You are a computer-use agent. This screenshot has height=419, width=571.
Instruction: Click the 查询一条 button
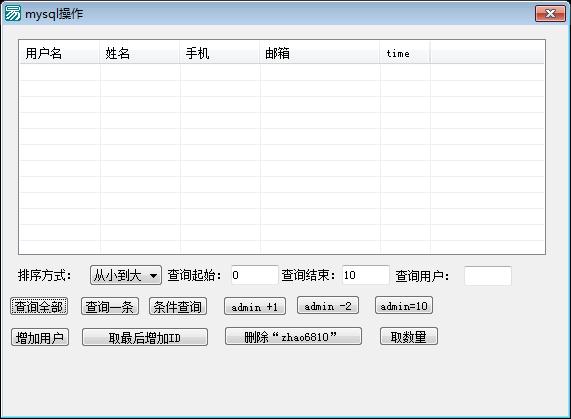(110, 306)
